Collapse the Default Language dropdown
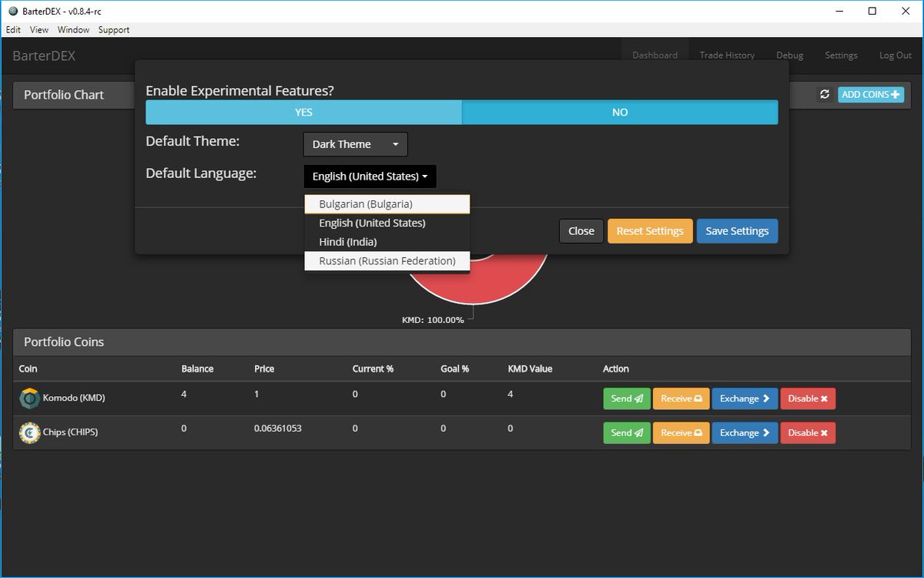The width and height of the screenshot is (924, 578). (x=370, y=176)
